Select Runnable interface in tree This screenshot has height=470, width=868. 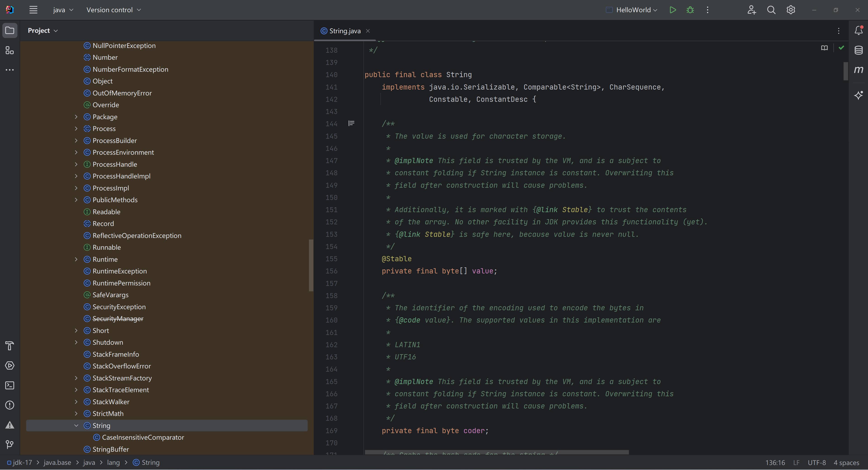pyautogui.click(x=106, y=247)
